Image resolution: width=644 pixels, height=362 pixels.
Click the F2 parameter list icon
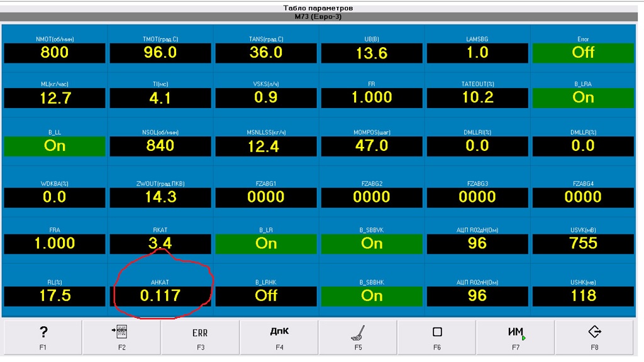(x=121, y=336)
